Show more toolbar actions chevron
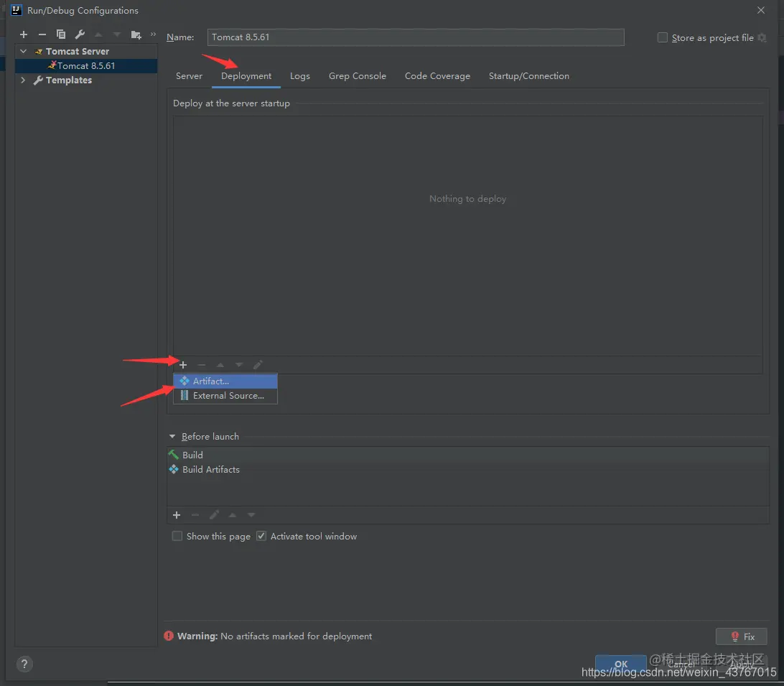The height and width of the screenshot is (686, 784). click(153, 34)
